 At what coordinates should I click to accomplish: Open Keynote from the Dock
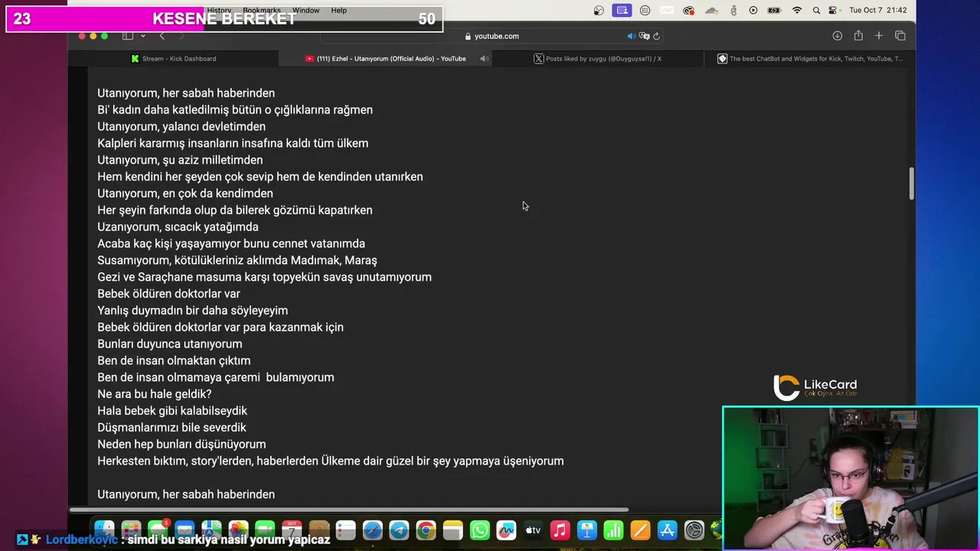(586, 530)
